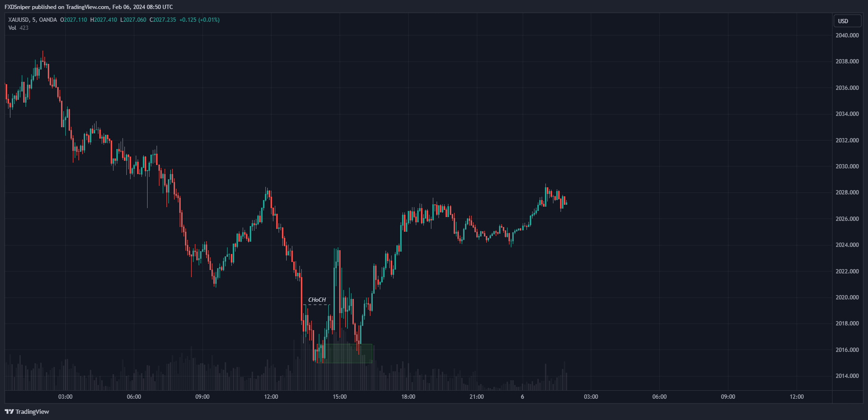Click the price change +0.125 (+0.01%) value
The image size is (868, 420).
[x=199, y=20]
